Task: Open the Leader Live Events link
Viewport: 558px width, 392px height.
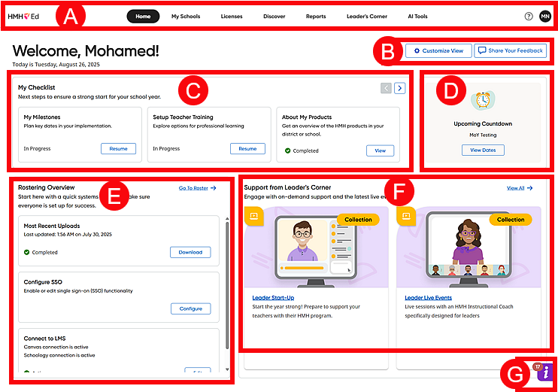Action: pos(429,298)
